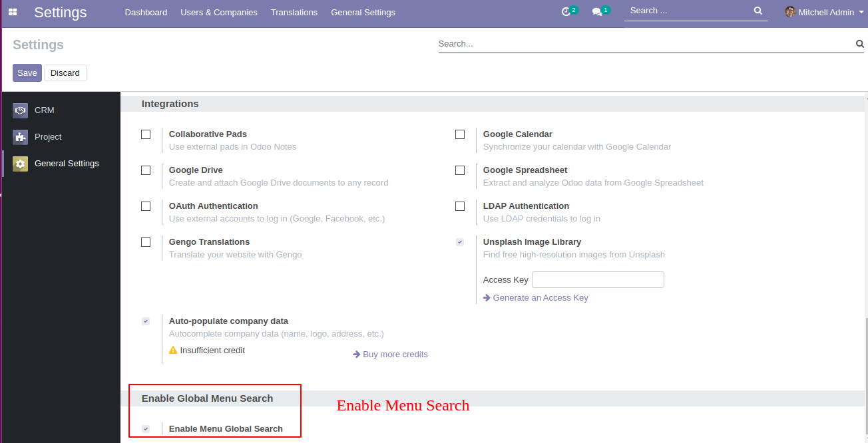The image size is (868, 443).
Task: Tick the LDAP Authentication checkbox
Action: coord(460,206)
